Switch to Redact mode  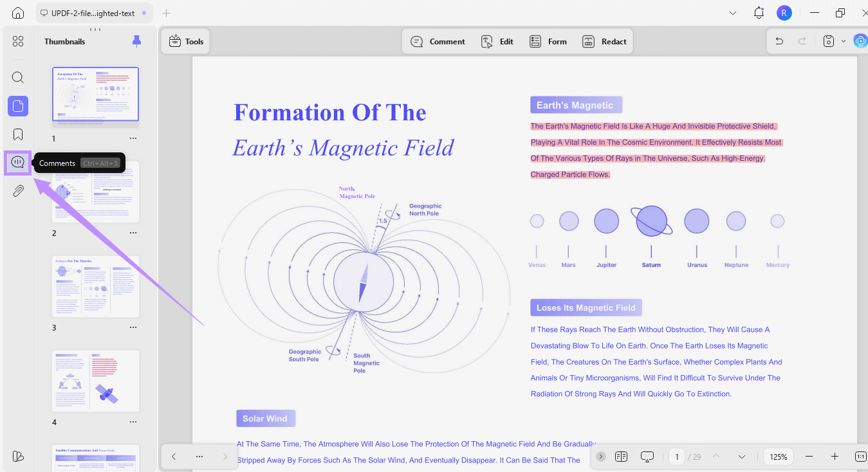pyautogui.click(x=604, y=41)
